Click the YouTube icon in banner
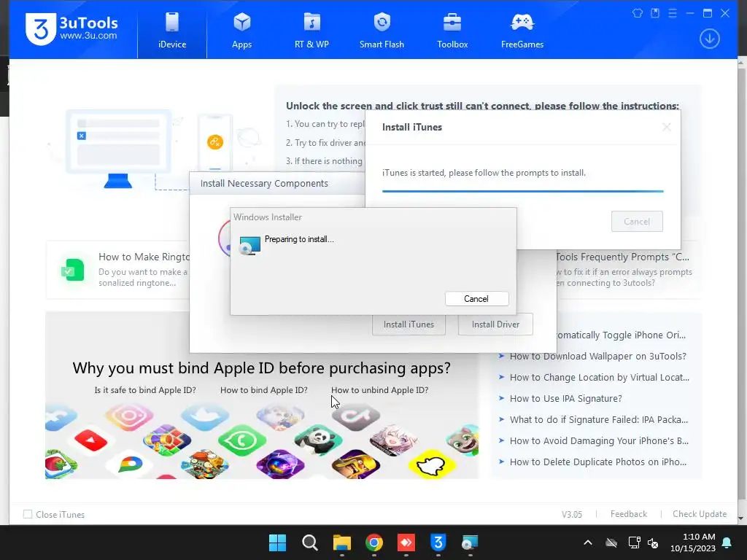 click(91, 440)
